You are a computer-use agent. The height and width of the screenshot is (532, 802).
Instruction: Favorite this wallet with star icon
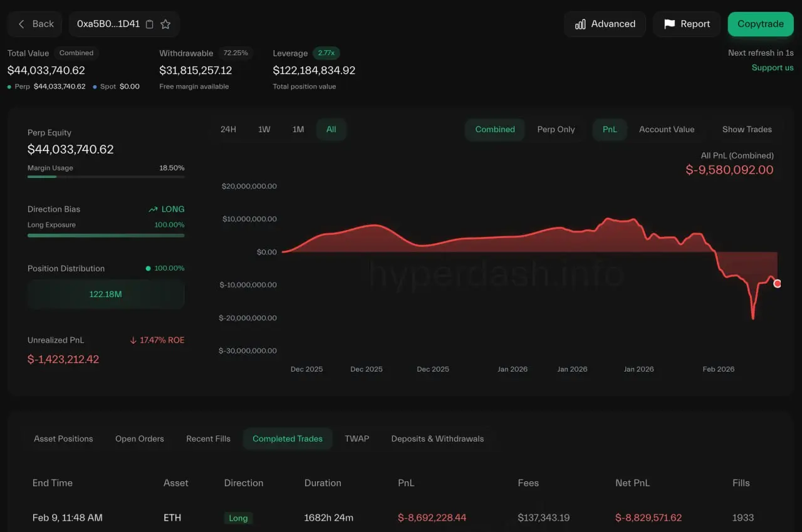pyautogui.click(x=165, y=24)
